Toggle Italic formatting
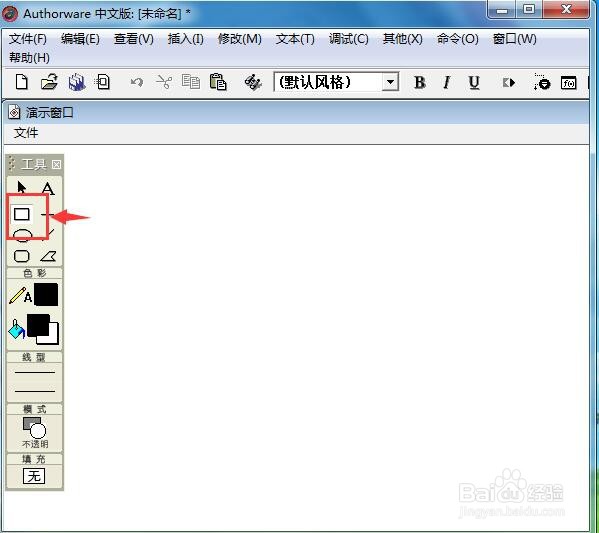599x533 pixels. [446, 83]
